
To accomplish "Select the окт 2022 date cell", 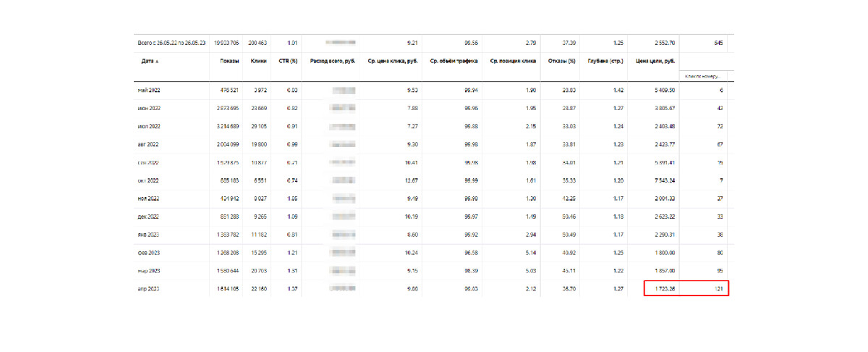I will (x=148, y=181).
